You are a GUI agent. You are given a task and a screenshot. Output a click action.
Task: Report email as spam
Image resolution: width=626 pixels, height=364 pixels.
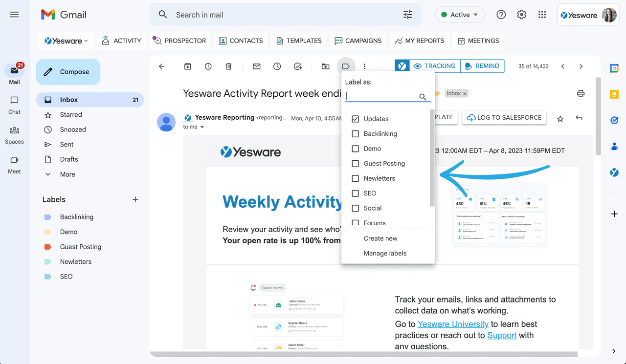click(208, 66)
